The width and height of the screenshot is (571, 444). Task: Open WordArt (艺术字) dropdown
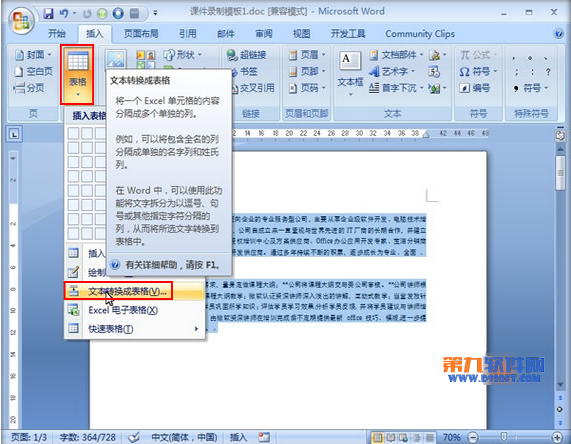(392, 71)
